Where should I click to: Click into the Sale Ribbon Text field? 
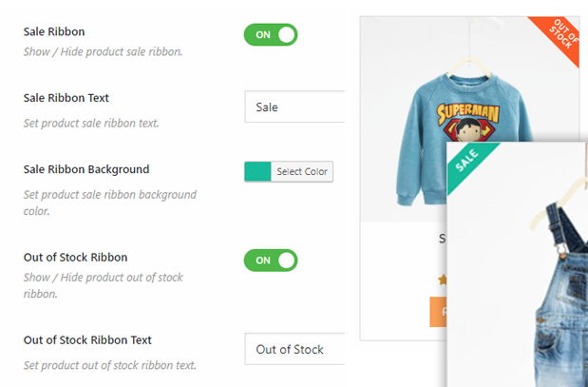coord(294,106)
